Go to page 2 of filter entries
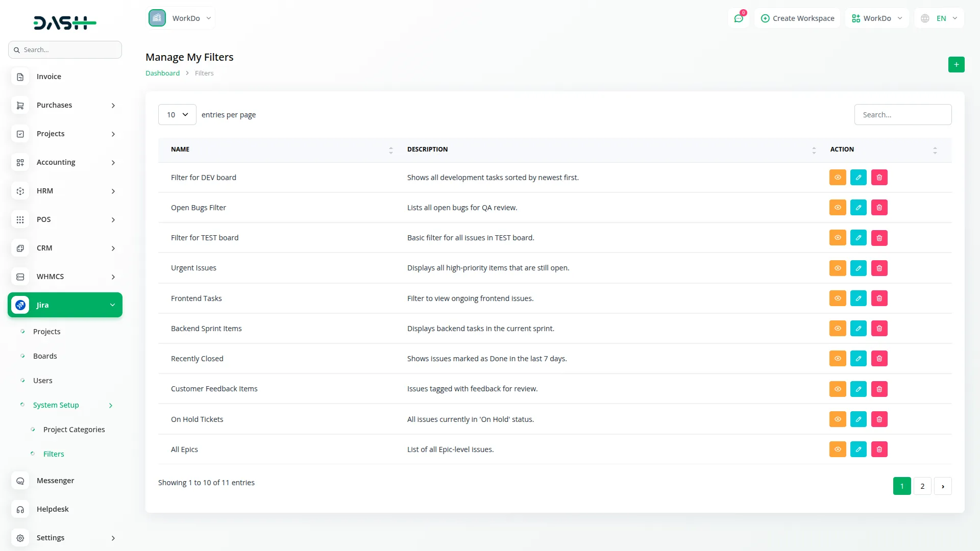The width and height of the screenshot is (980, 551). pos(922,486)
